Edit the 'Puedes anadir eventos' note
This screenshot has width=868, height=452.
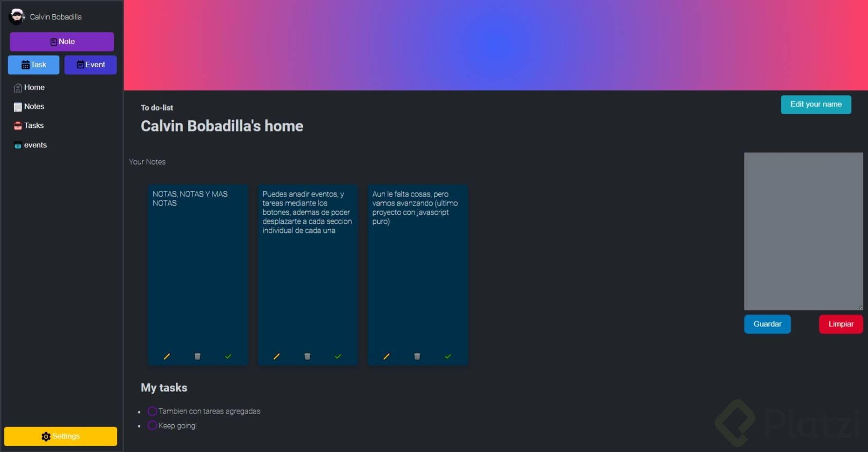point(277,357)
